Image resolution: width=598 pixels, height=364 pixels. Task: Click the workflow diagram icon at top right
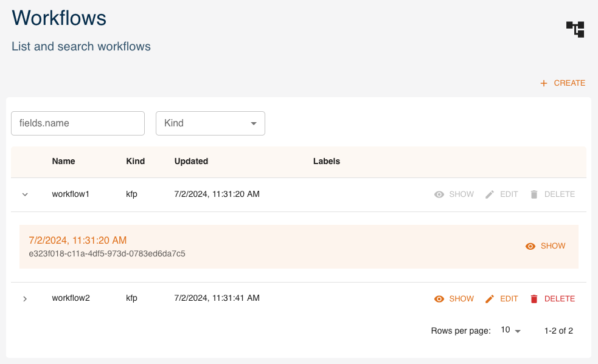[575, 29]
